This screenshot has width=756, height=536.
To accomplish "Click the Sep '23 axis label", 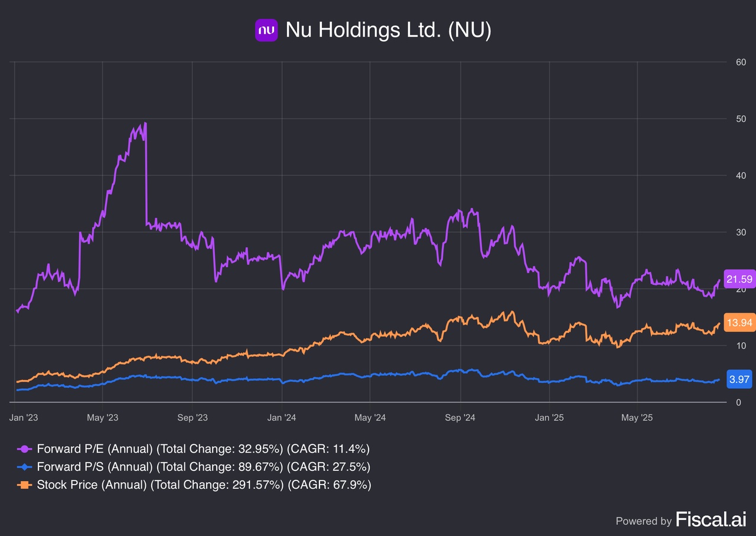I will tap(193, 418).
